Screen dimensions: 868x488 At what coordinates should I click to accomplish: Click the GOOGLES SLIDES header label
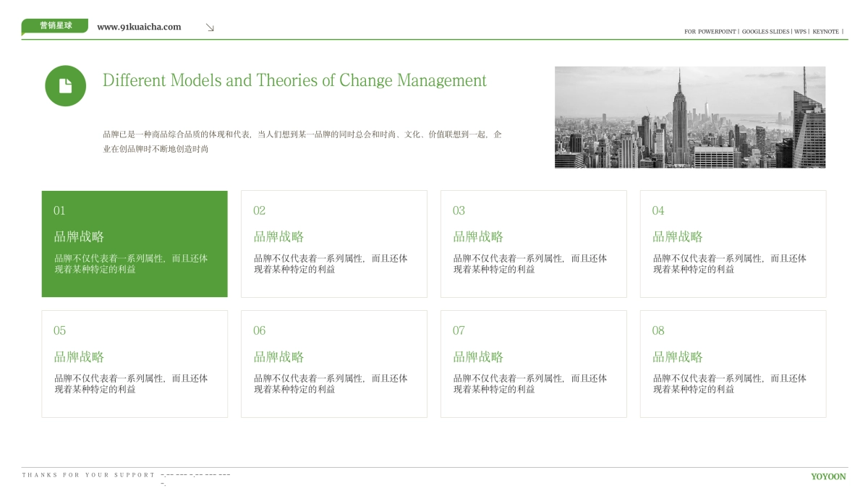point(765,32)
